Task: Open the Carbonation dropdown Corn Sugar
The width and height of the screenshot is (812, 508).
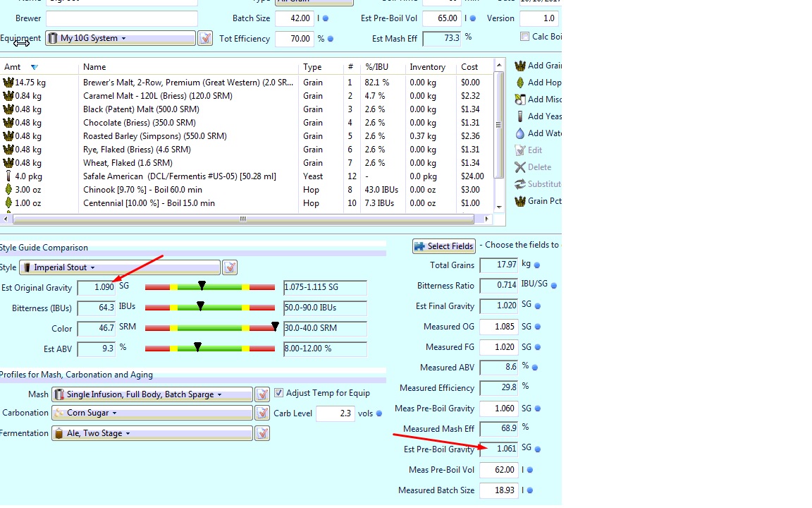Action: point(152,413)
